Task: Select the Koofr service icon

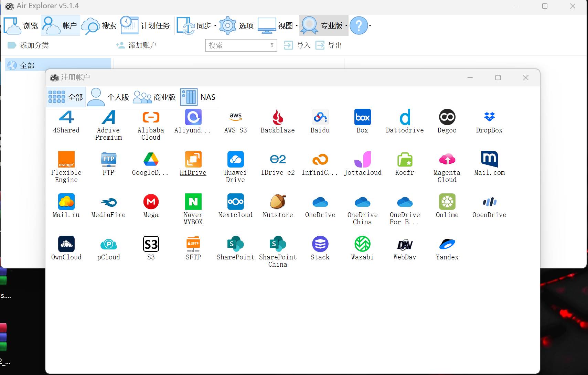Action: pos(405,160)
